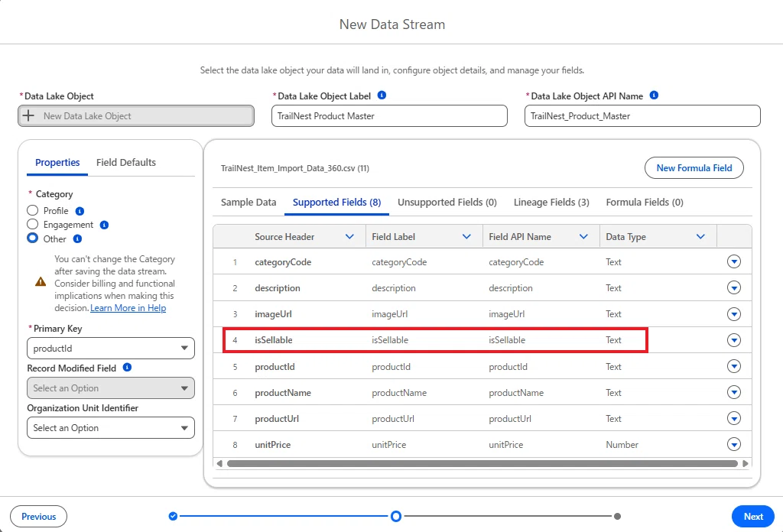The width and height of the screenshot is (783, 532).
Task: Show info tooltip for Engagement category
Action: (104, 225)
